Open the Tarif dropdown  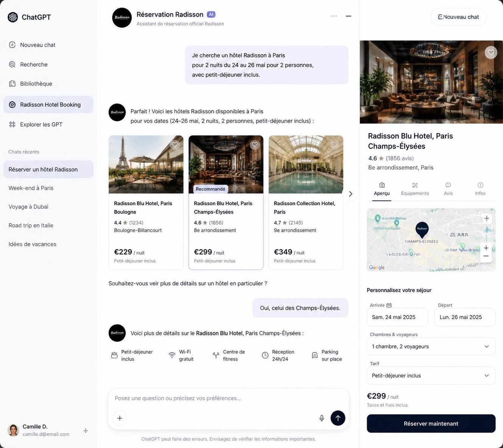[431, 375]
